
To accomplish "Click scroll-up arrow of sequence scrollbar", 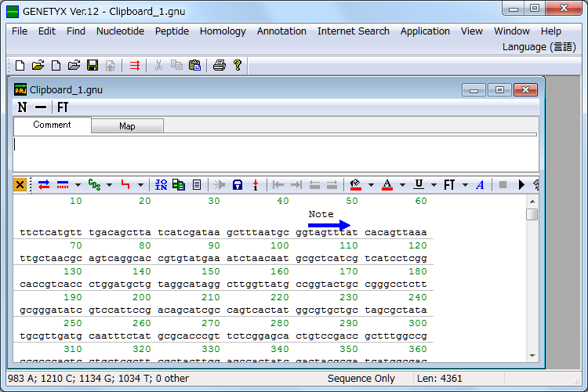I will pyautogui.click(x=532, y=201).
